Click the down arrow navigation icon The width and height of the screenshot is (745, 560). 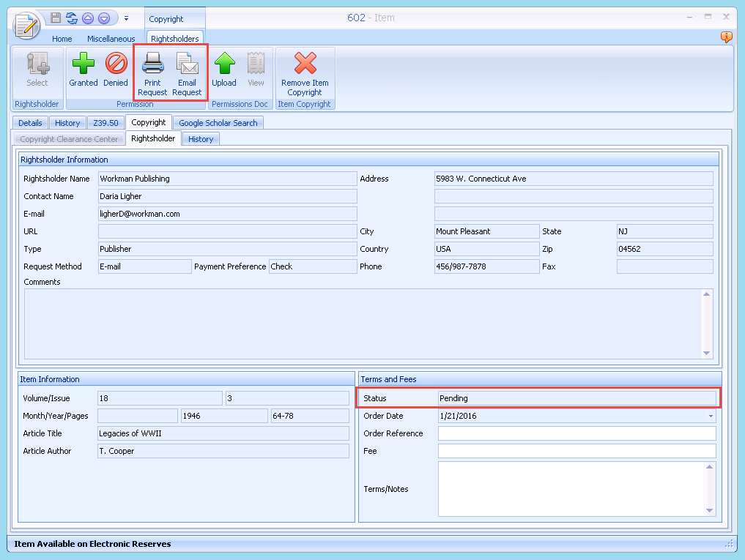[x=104, y=18]
